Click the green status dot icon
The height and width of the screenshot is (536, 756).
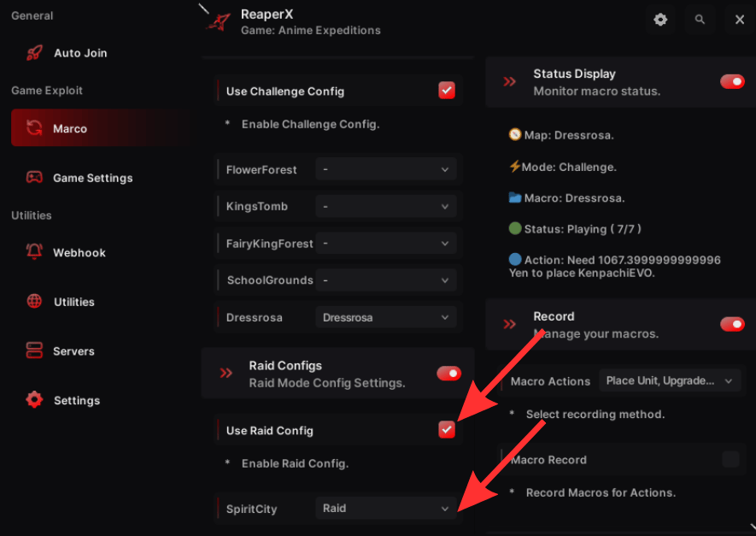click(515, 228)
